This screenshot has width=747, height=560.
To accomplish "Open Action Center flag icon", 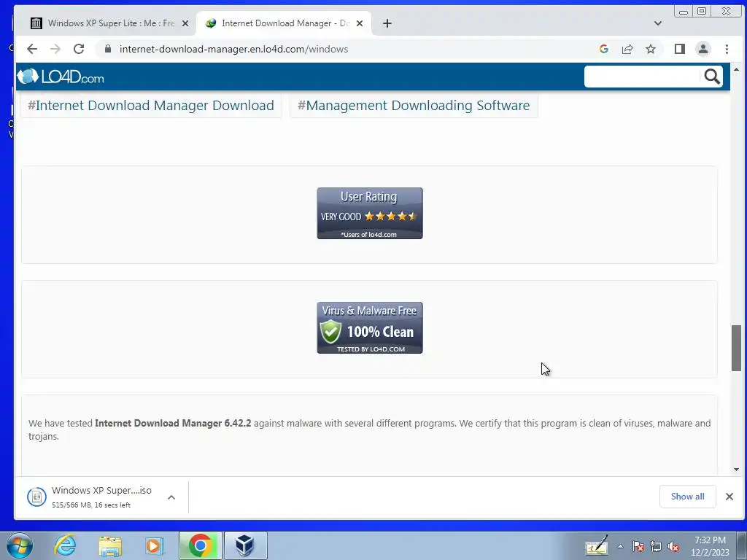I will pos(638,546).
